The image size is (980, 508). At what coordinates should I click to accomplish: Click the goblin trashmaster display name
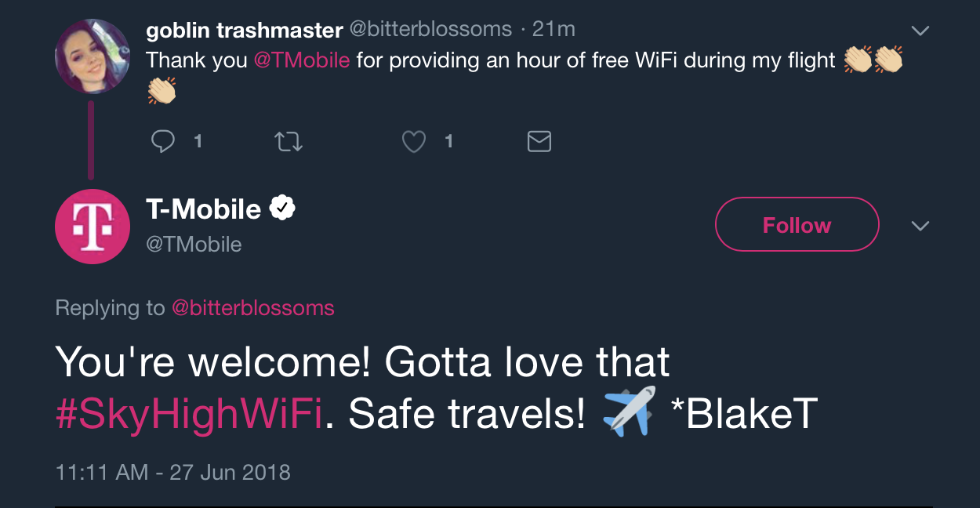click(245, 31)
